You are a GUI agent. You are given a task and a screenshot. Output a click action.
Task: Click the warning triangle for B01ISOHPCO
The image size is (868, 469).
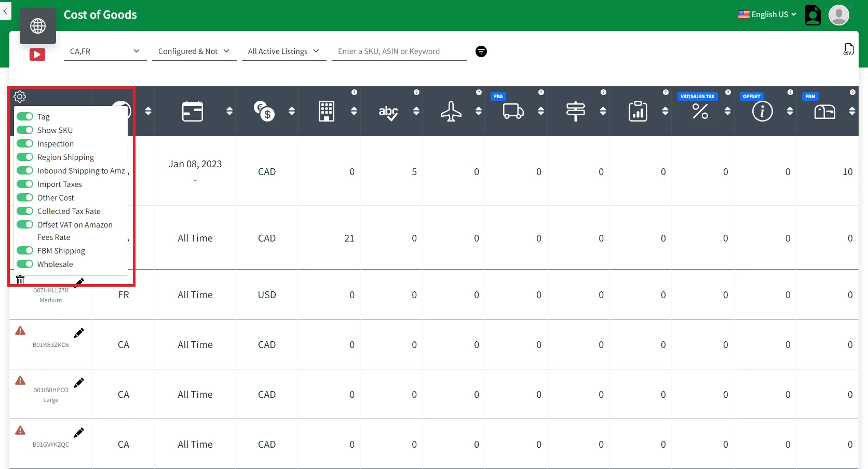tap(20, 380)
